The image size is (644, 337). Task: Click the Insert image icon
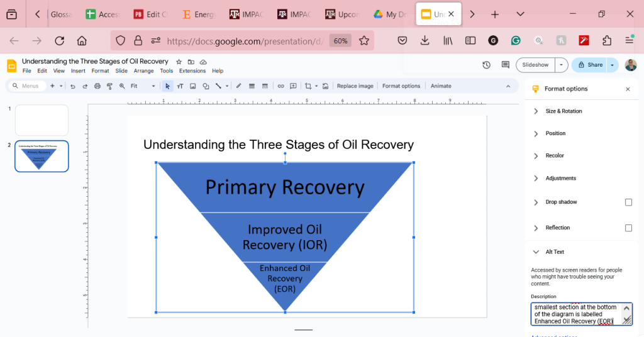(x=192, y=86)
